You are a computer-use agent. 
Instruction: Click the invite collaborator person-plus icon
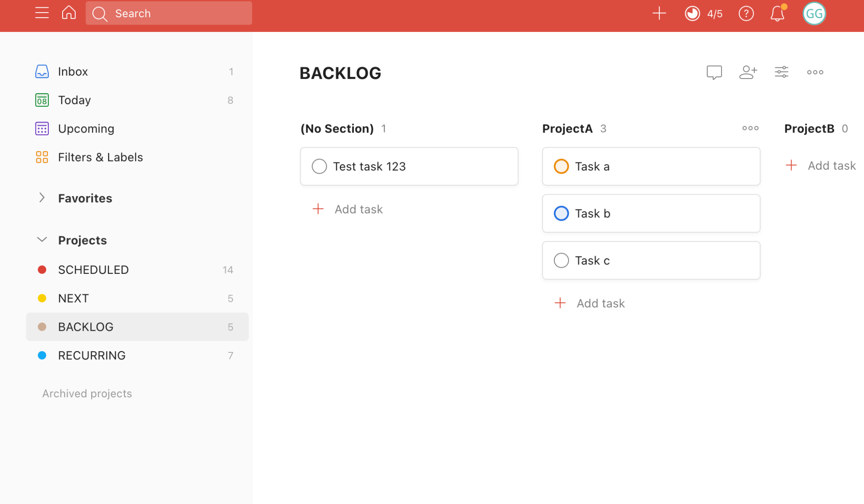[x=748, y=72]
